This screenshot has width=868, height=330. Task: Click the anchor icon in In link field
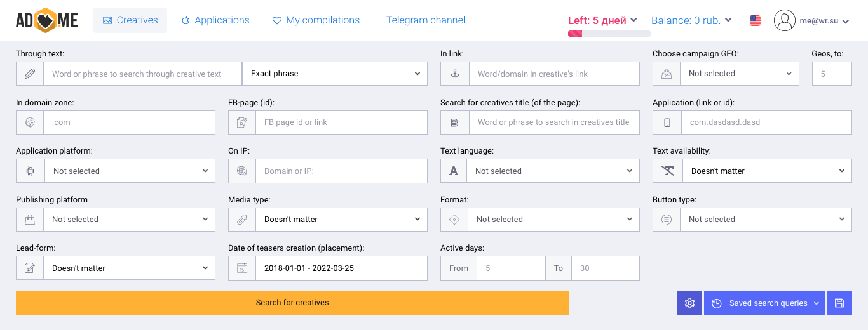[454, 74]
